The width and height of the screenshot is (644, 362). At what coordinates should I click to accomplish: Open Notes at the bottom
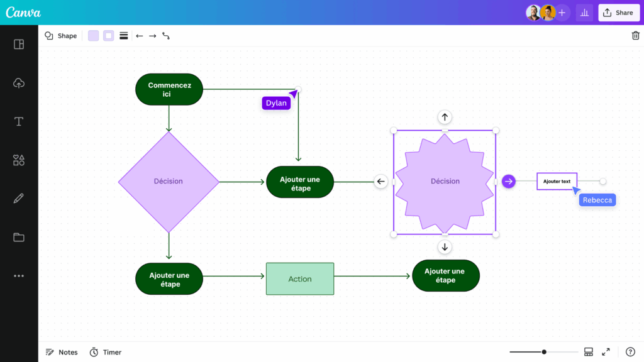[62, 352]
